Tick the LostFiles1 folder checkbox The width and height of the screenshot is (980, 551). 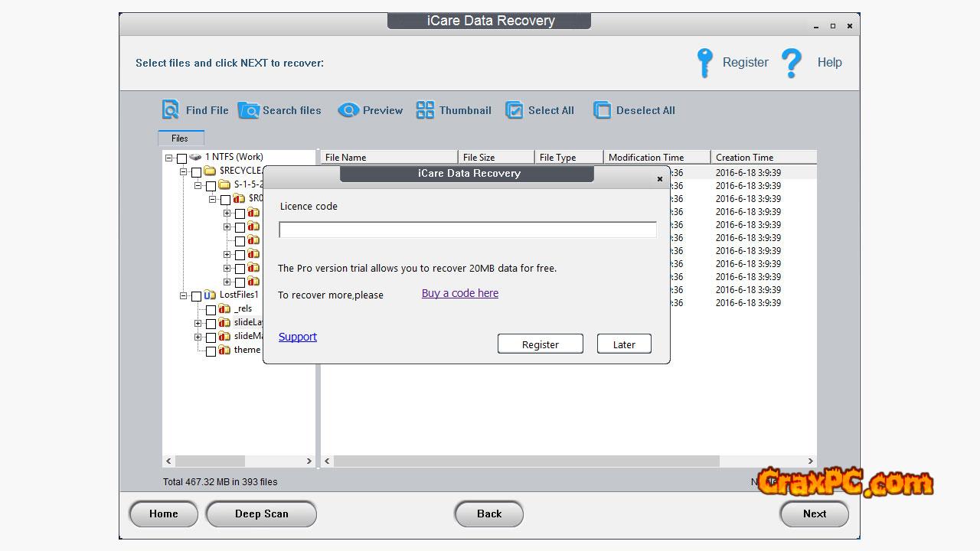point(196,296)
